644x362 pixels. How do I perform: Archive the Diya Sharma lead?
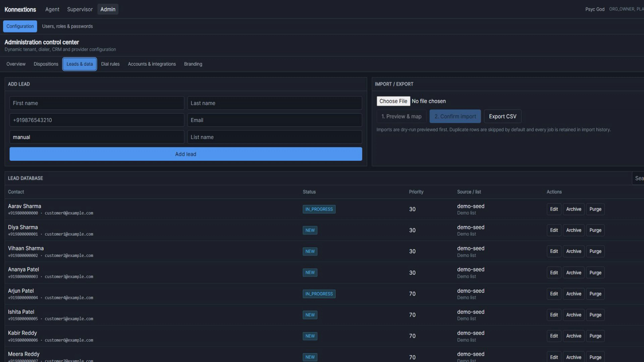tap(574, 230)
